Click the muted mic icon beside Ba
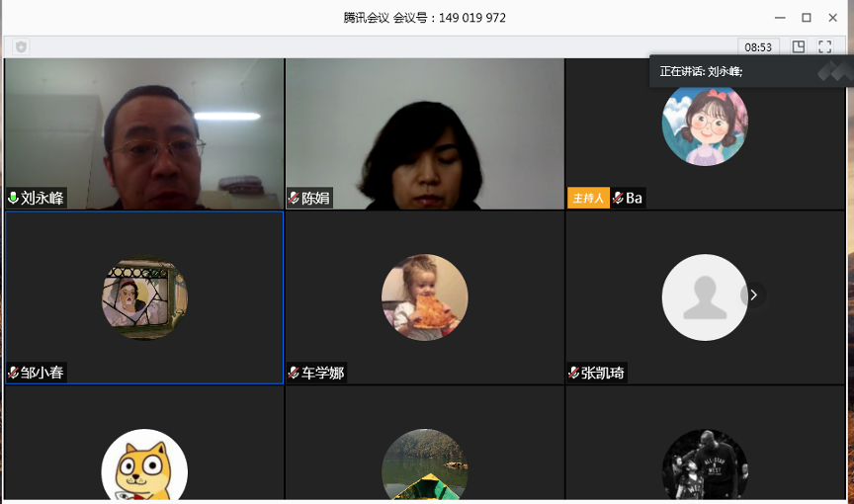Viewport: 854px width, 504px height. point(618,199)
